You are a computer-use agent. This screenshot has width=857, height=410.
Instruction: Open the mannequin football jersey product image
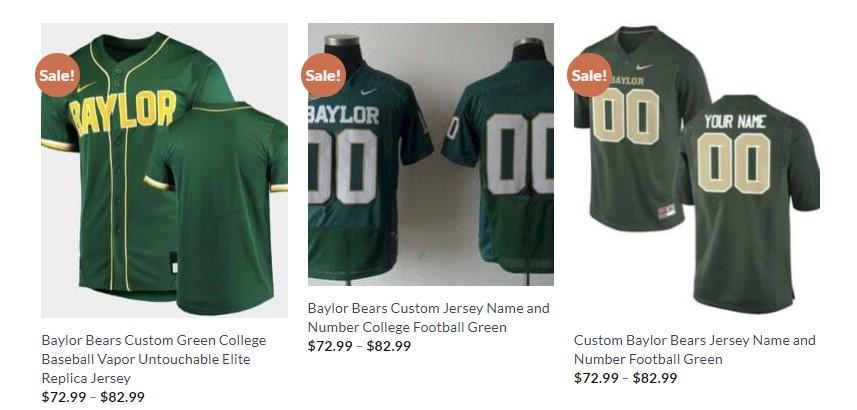coord(431,154)
